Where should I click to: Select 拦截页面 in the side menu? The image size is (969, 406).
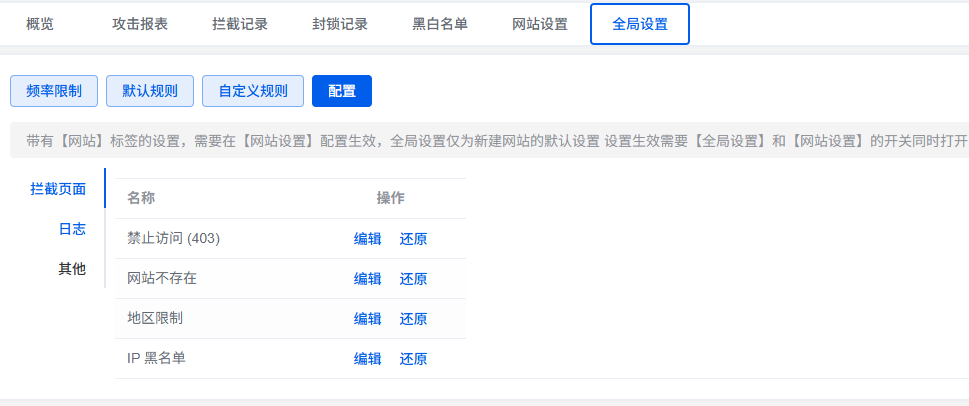[58, 188]
